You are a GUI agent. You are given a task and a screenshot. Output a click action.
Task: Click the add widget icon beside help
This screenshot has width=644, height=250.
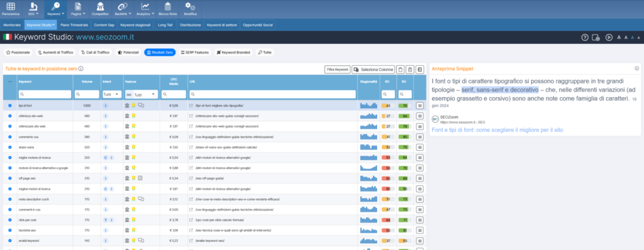(596, 37)
